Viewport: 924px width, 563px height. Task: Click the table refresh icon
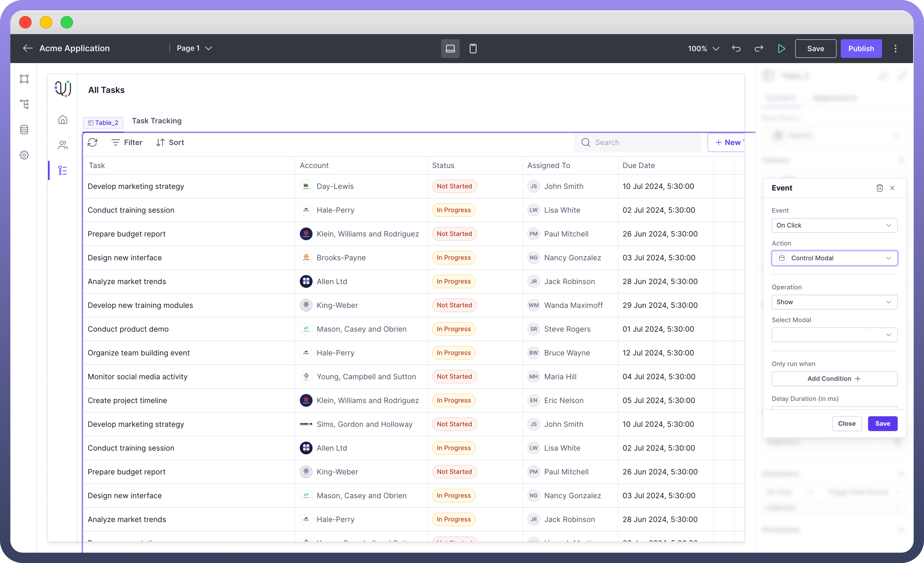[93, 142]
